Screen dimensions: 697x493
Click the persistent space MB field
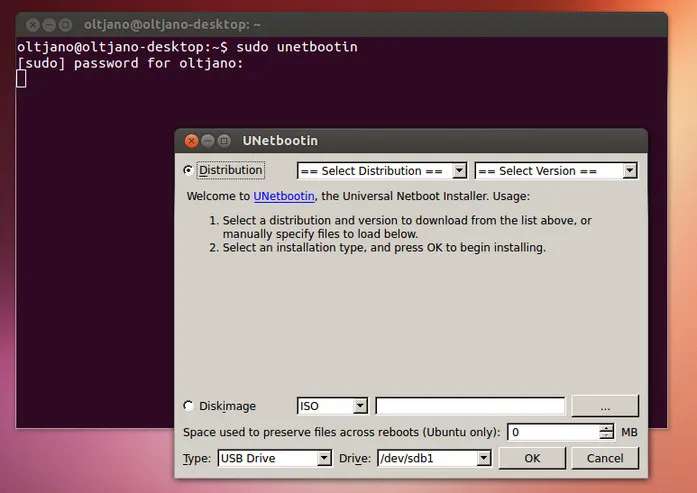coord(554,432)
